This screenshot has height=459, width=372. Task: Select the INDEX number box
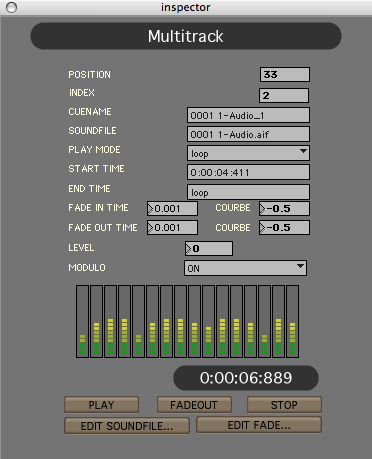[x=284, y=95]
